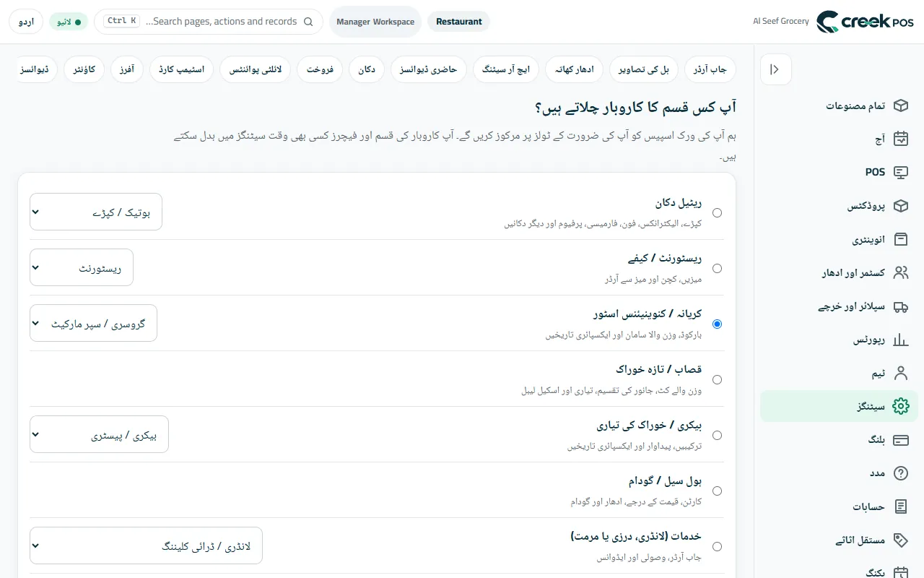This screenshot has width=924, height=578.
Task: Choose the Butcher / fresh food radio
Action: (x=717, y=379)
